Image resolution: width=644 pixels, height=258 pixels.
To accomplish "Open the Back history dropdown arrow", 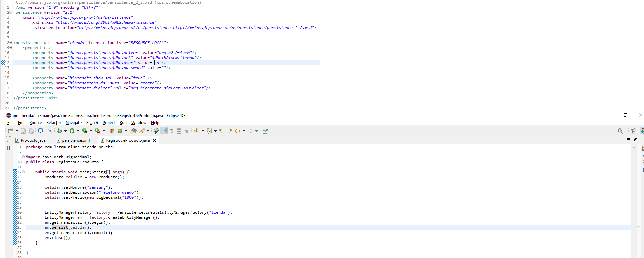I will coord(244,131).
